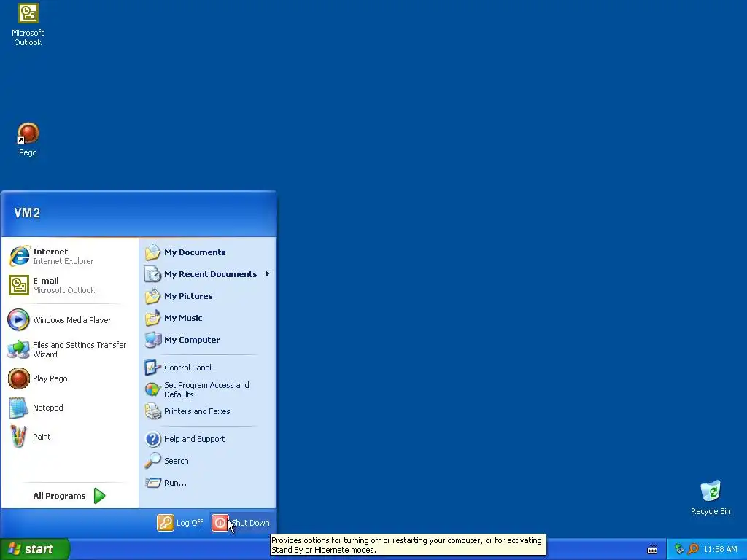Open Windows Media Player icon
The width and height of the screenshot is (747, 560).
coord(18,320)
